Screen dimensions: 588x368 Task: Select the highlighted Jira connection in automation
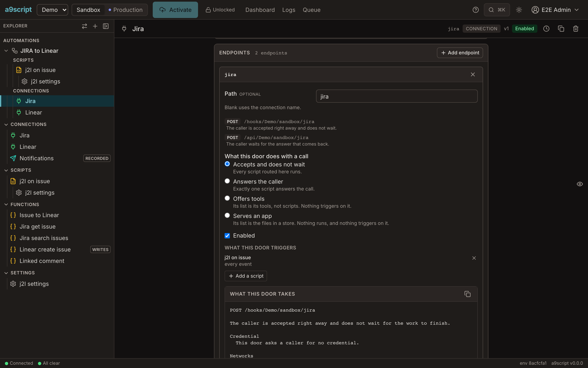(x=57, y=101)
